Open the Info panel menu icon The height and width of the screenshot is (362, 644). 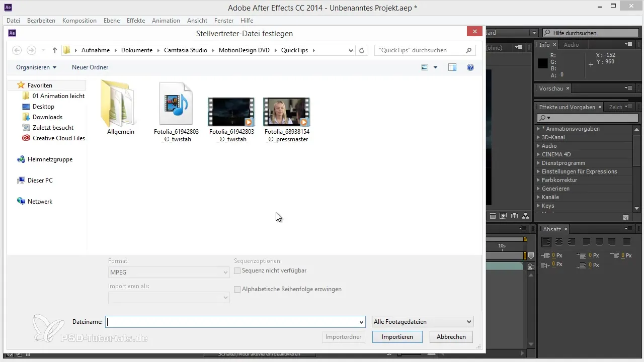628,45
